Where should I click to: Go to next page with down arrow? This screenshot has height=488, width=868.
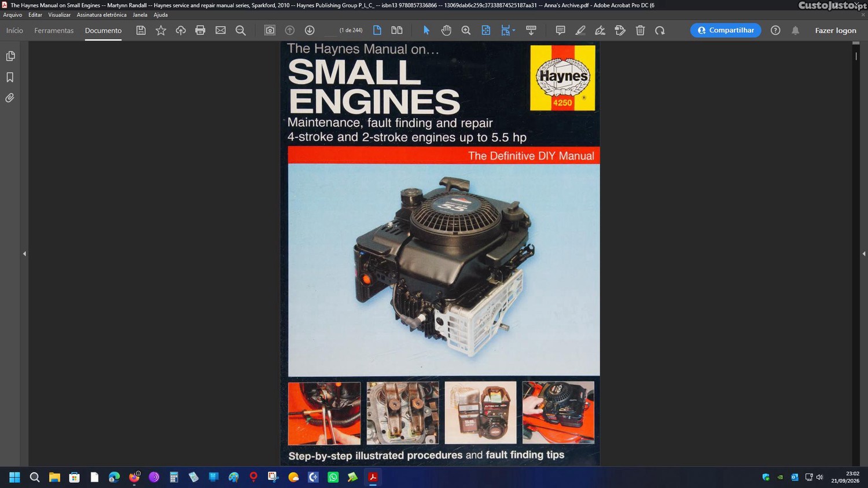pos(310,30)
